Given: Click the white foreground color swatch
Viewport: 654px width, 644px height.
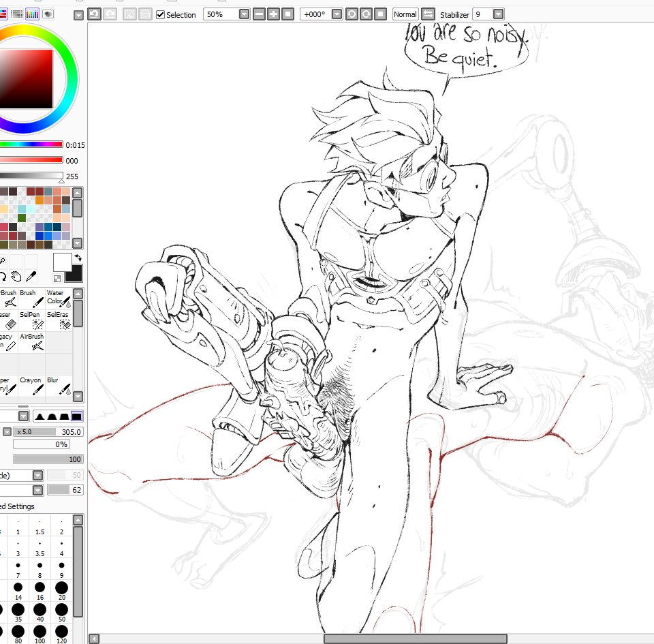Looking at the screenshot, I should (x=62, y=262).
